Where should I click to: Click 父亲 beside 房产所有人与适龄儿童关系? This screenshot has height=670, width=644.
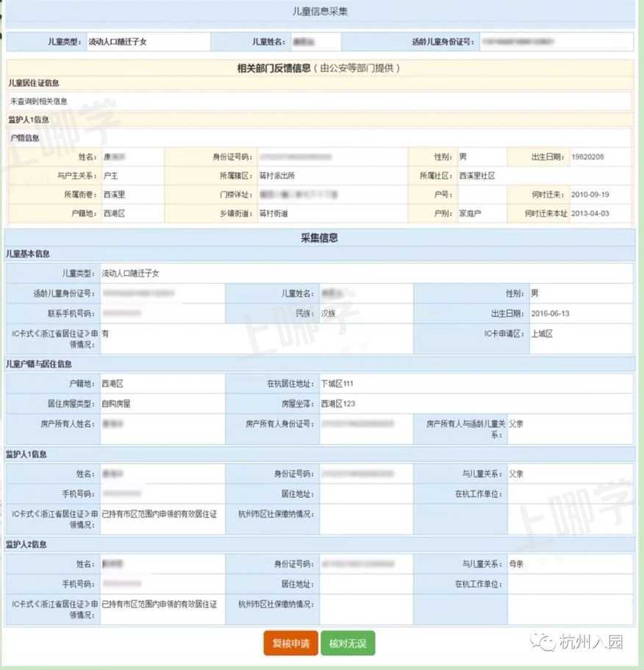[x=516, y=423]
